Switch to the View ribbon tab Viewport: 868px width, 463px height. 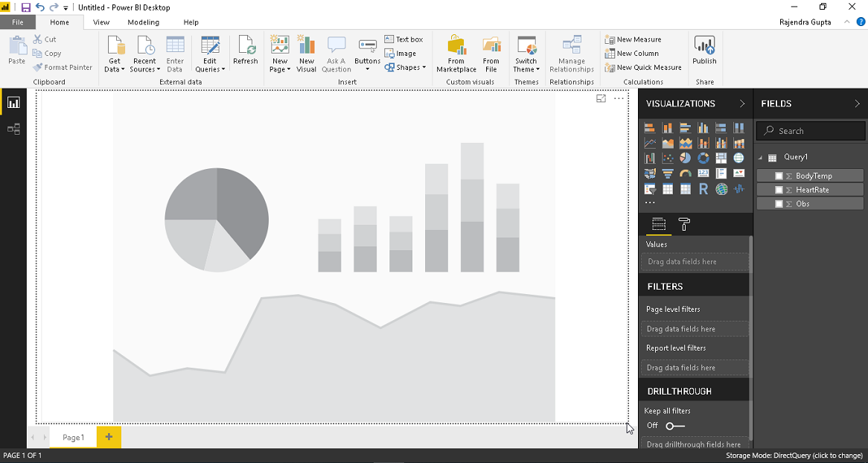coord(101,22)
